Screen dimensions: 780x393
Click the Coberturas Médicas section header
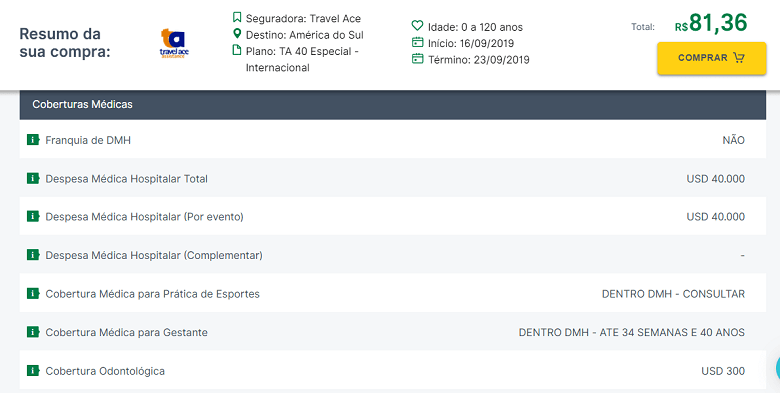point(392,104)
